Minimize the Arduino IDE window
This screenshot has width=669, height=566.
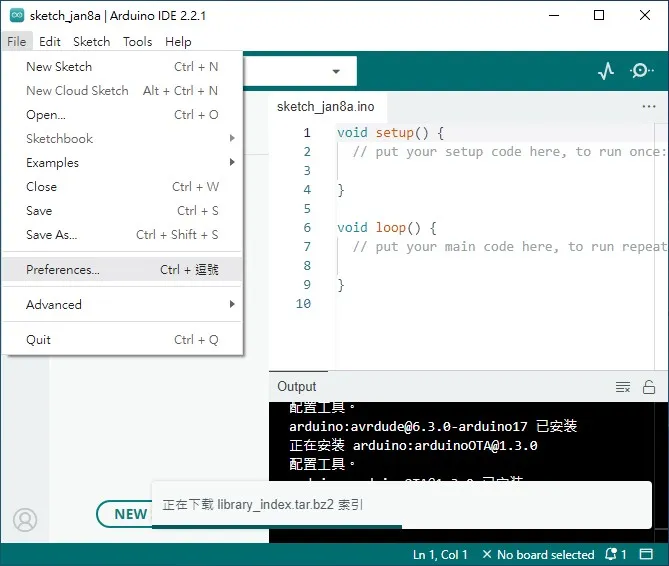click(554, 15)
